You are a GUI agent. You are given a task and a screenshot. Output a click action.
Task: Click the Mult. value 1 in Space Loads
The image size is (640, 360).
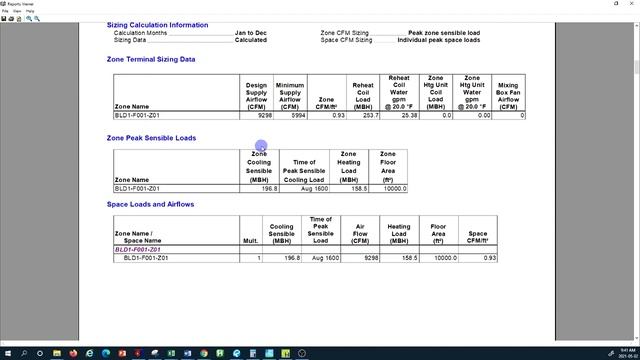(258, 258)
